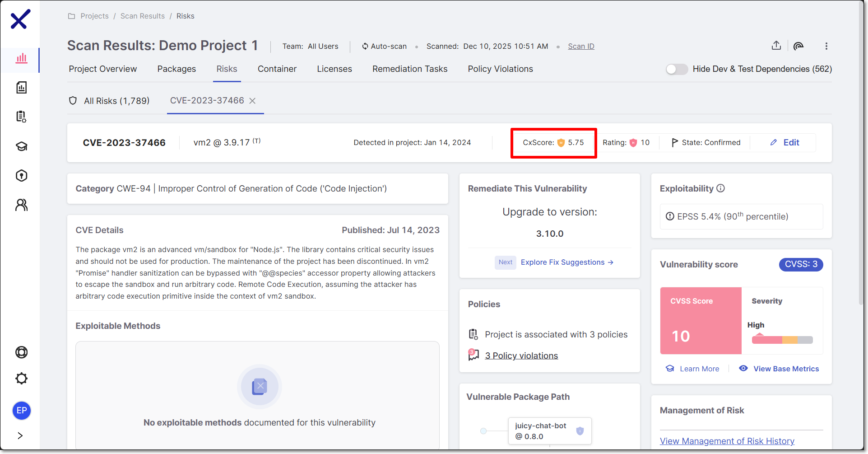Click the export share icon
The height and width of the screenshot is (454, 868).
pyautogui.click(x=776, y=46)
